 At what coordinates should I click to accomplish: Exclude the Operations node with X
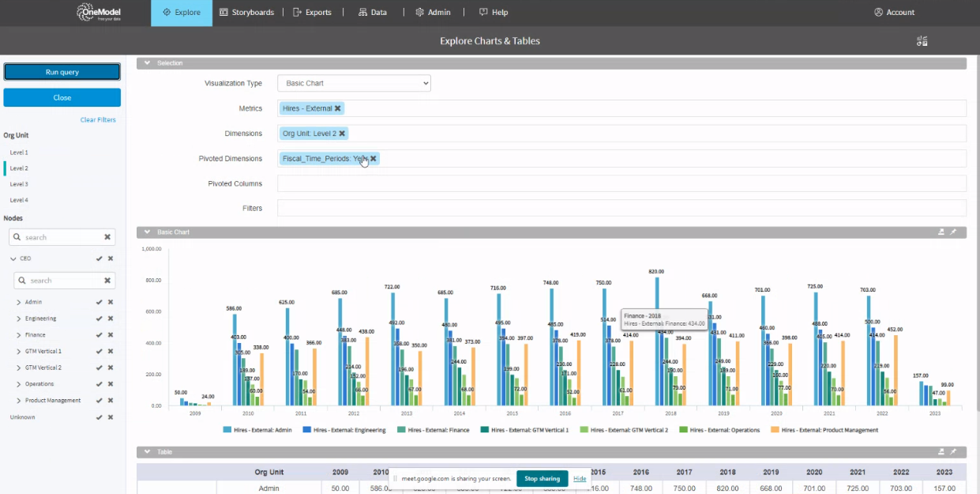tap(111, 384)
